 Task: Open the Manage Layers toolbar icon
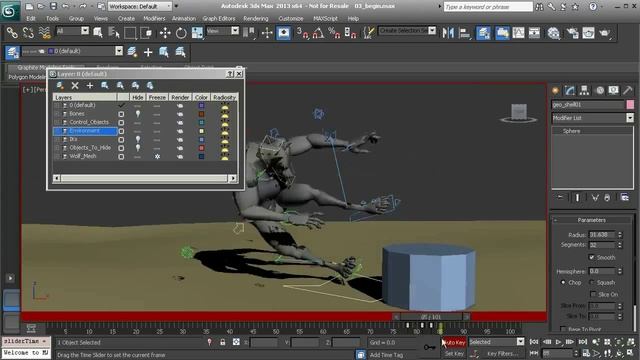pos(483,33)
